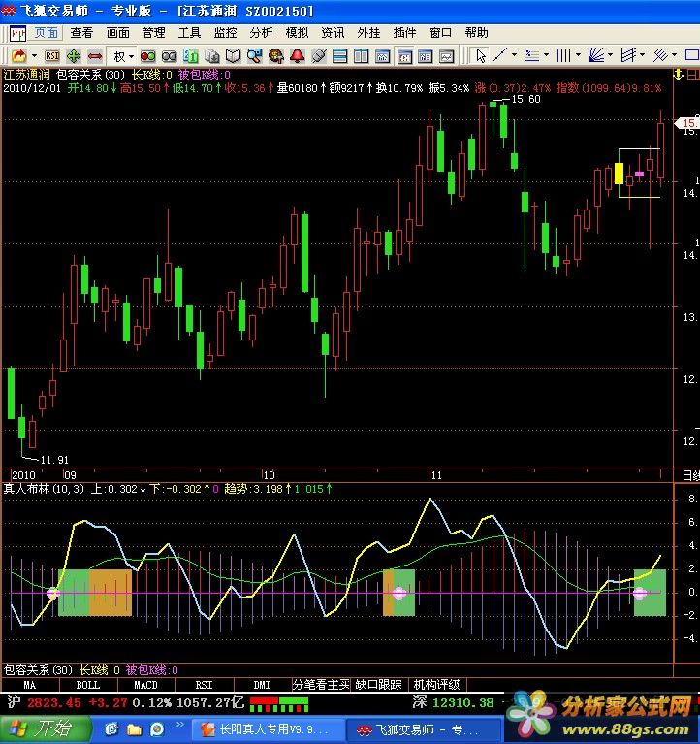Open the dropdown next to the folder icon
The width and height of the screenshot is (700, 744).
click(34, 56)
